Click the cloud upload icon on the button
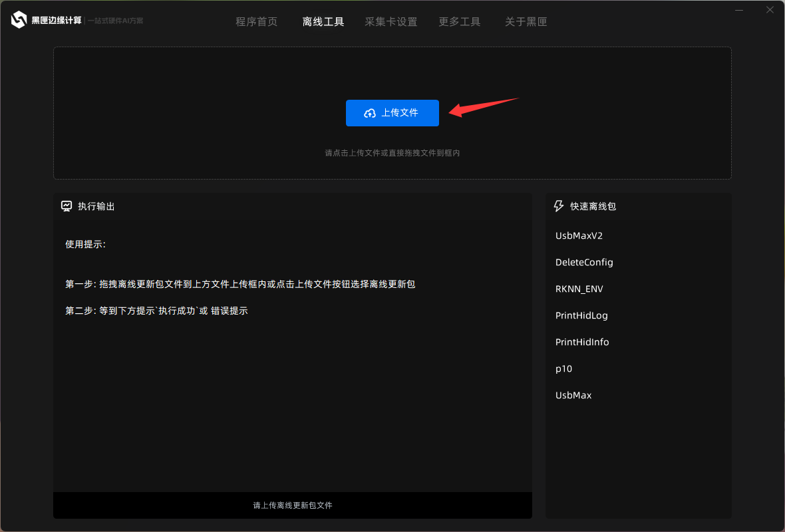The height and width of the screenshot is (532, 785). (x=369, y=113)
